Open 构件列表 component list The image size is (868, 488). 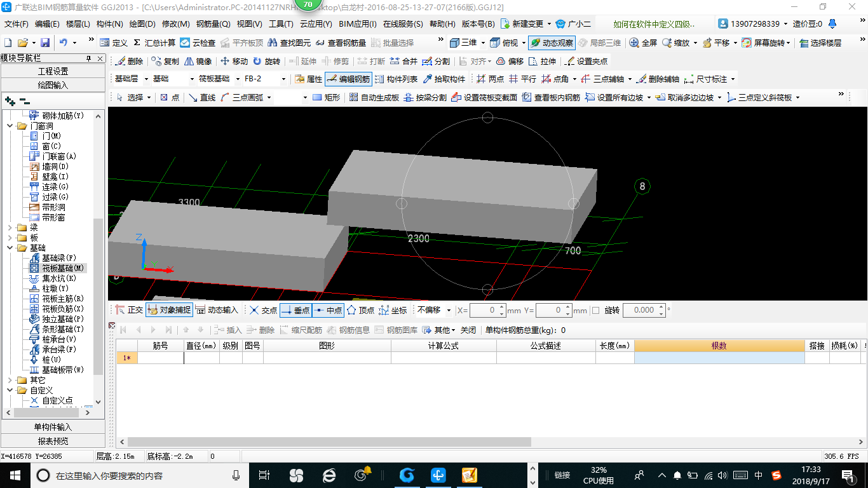coord(396,79)
